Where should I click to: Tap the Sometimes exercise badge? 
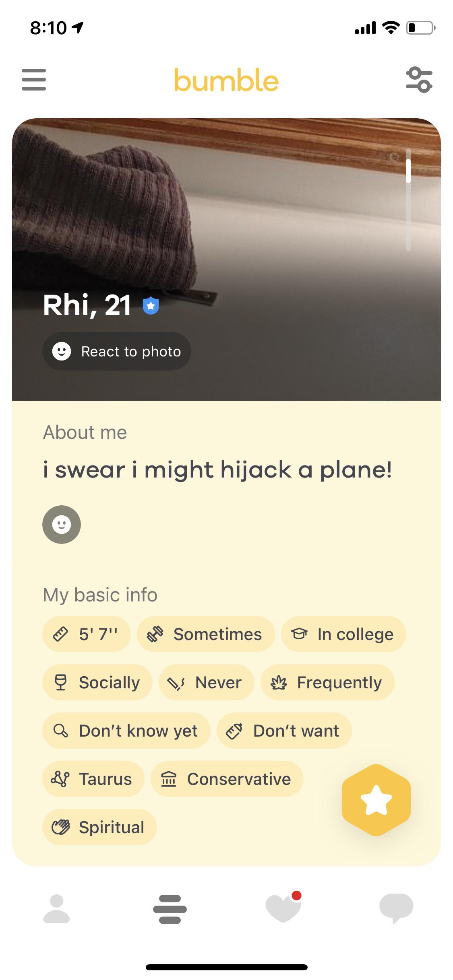206,634
